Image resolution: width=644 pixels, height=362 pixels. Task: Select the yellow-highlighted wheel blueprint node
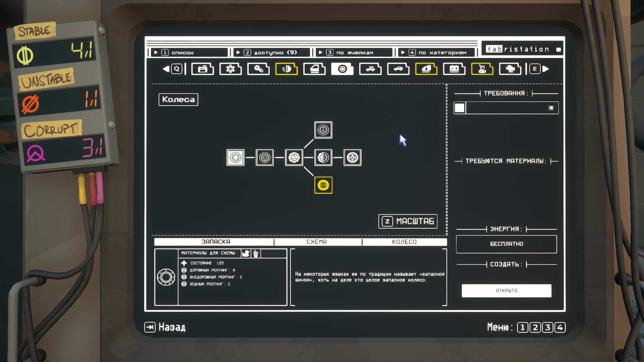323,185
